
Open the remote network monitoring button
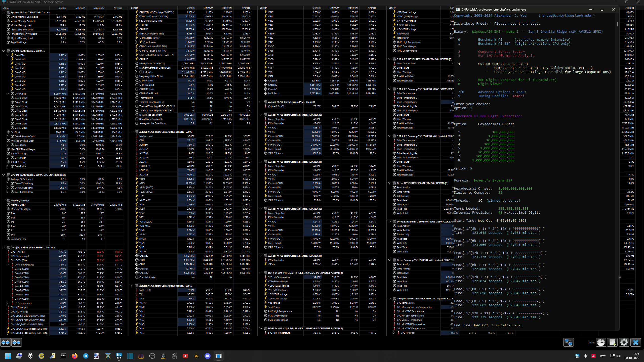coord(568,342)
